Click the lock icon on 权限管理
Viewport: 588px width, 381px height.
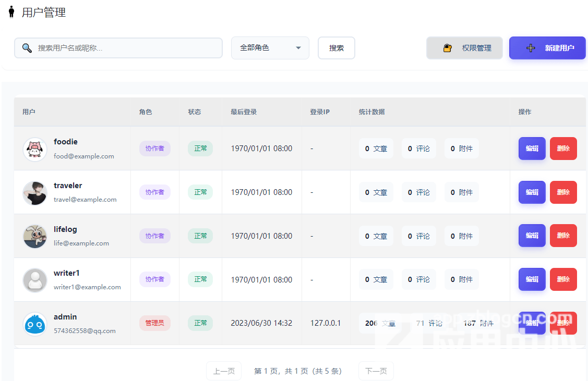[447, 48]
